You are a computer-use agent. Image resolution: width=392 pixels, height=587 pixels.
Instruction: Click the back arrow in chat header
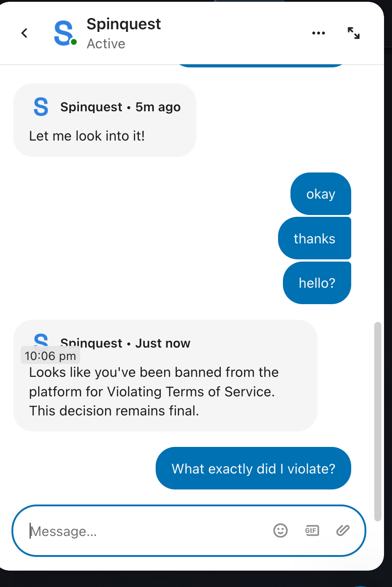pos(24,33)
